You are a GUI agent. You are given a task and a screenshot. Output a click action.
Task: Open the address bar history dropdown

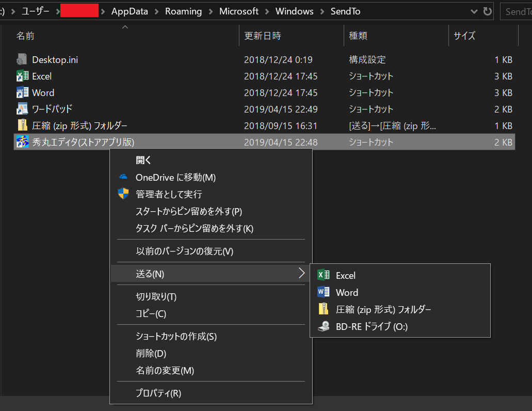tap(474, 11)
